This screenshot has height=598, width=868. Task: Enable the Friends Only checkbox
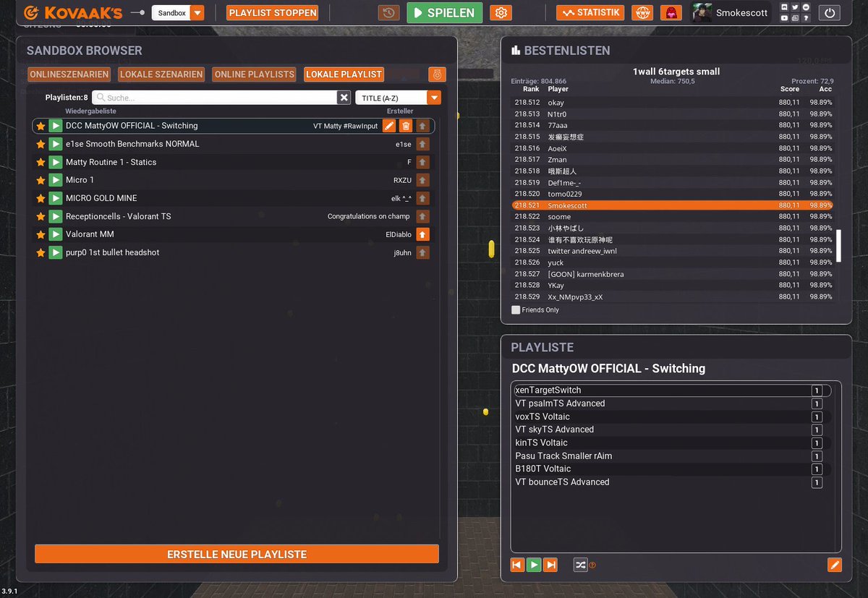[x=516, y=309]
